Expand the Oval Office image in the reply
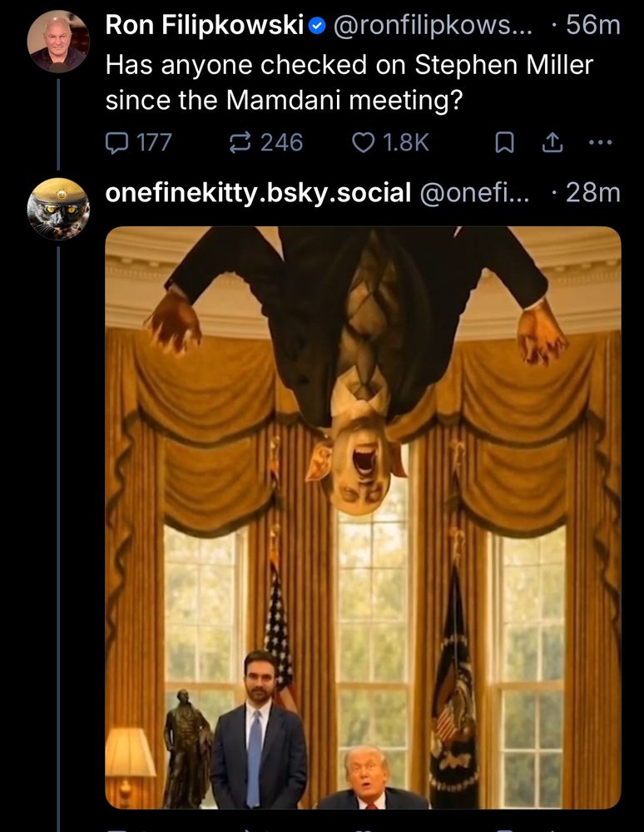Screen dimensions: 644x832 pyautogui.click(x=363, y=516)
